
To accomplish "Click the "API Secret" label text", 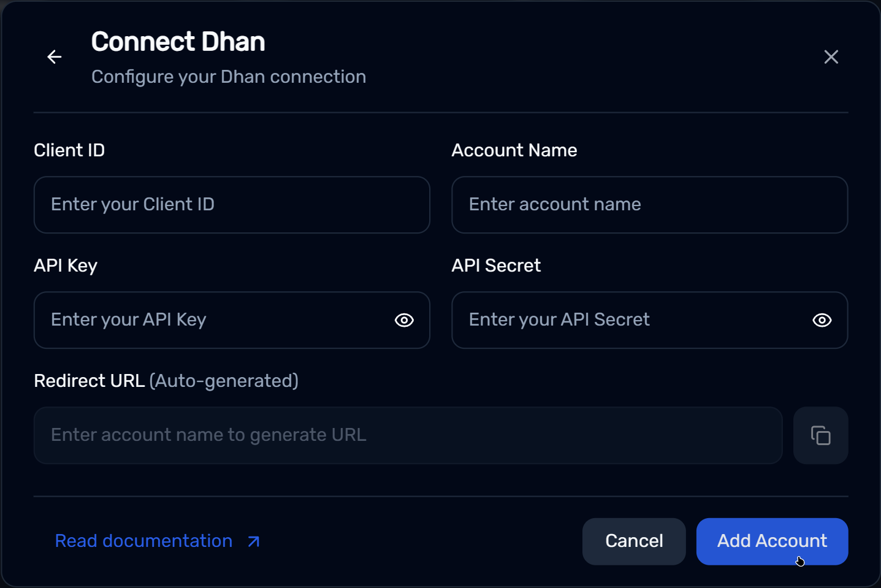I will 495,265.
